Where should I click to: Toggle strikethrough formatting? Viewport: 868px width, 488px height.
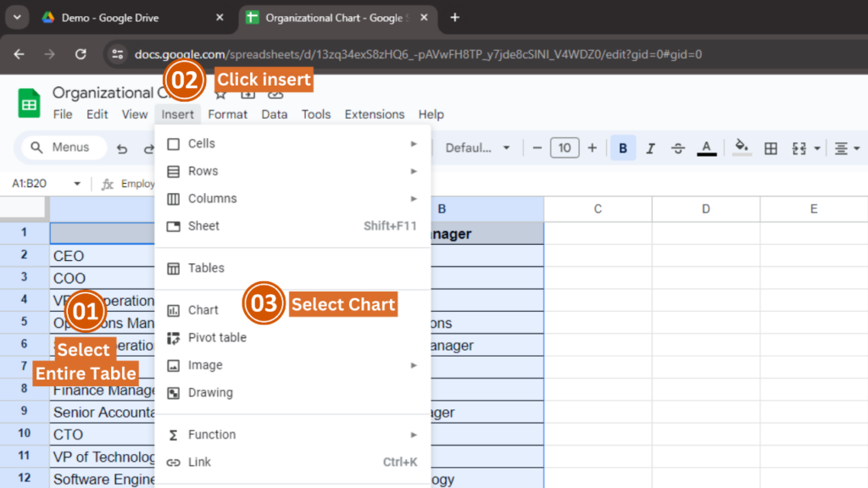[x=678, y=147]
